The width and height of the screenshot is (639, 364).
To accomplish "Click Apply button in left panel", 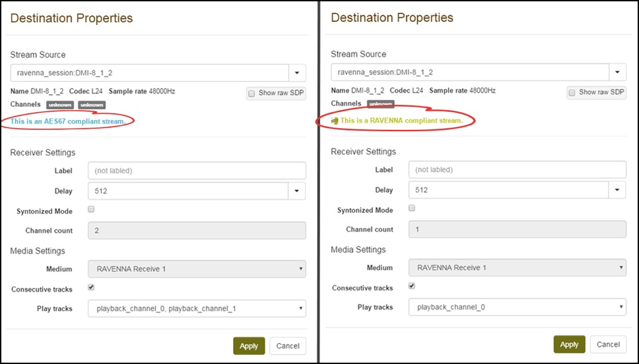I will tap(249, 346).
